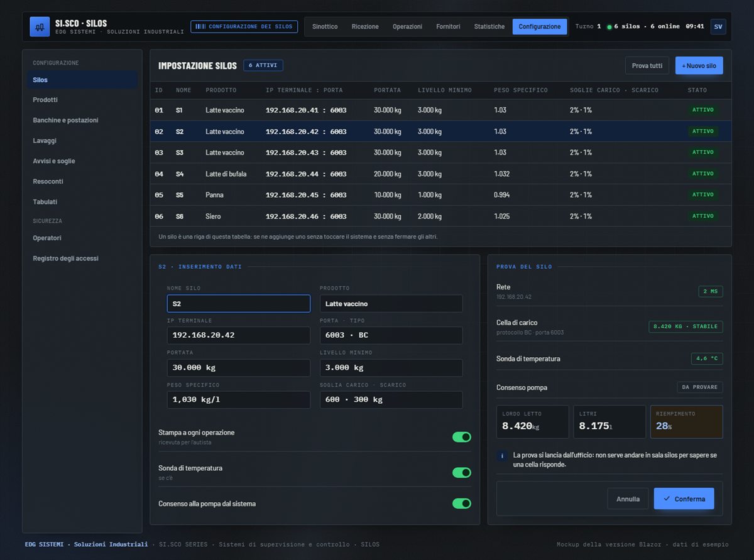The width and height of the screenshot is (754, 560).
Task: Disable the Sonda di temperatura switch
Action: pyautogui.click(x=462, y=472)
